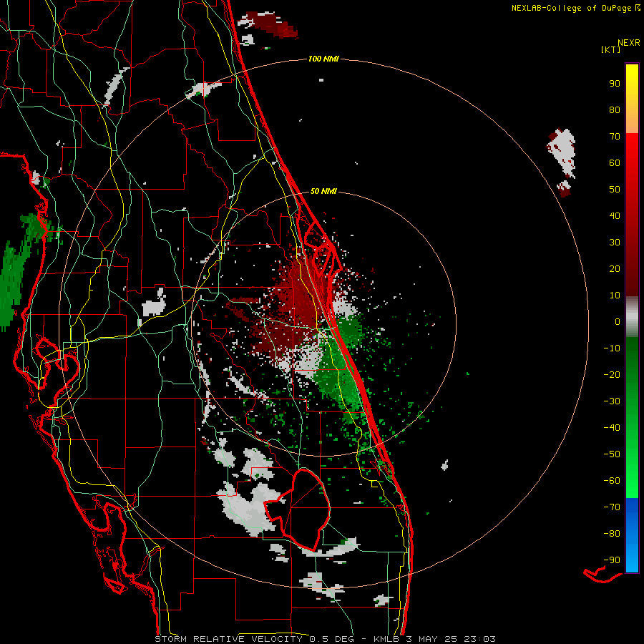Click the 10 value on the velocity scale

[x=615, y=296]
